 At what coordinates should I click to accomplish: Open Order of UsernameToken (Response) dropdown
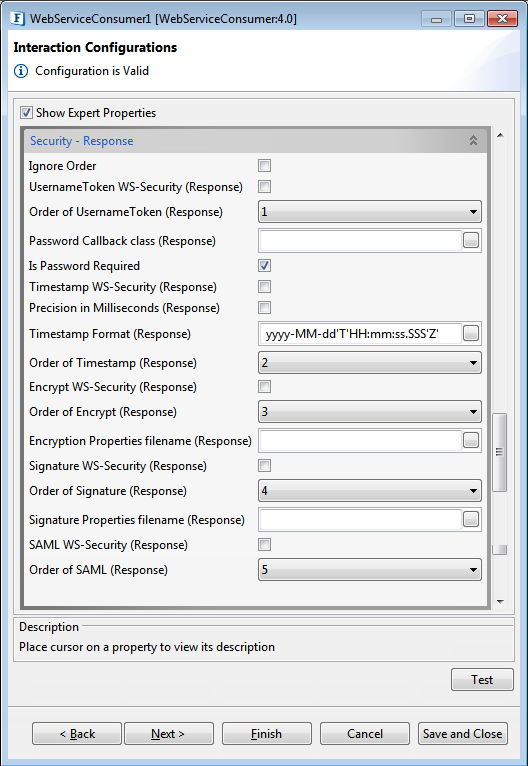[x=370, y=212]
